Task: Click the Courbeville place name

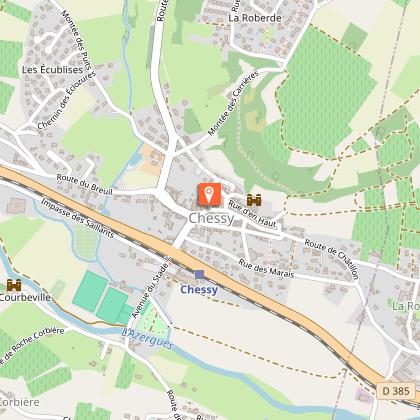Action: (x=25, y=297)
